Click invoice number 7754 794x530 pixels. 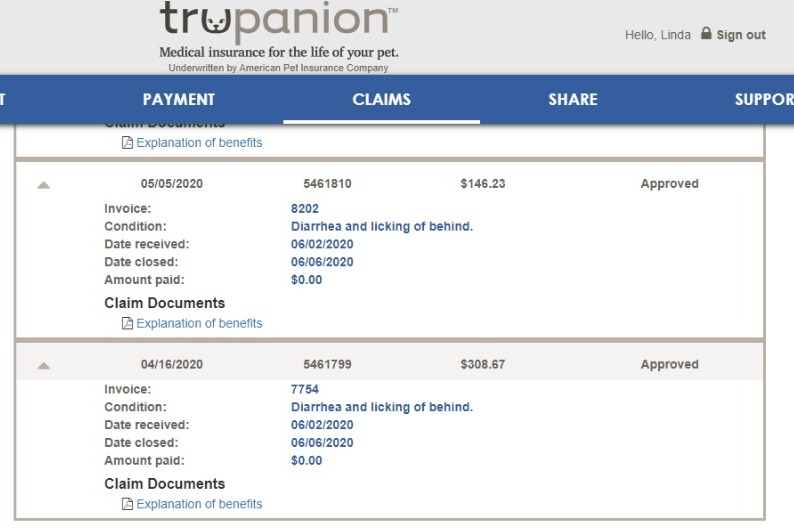[x=305, y=389]
